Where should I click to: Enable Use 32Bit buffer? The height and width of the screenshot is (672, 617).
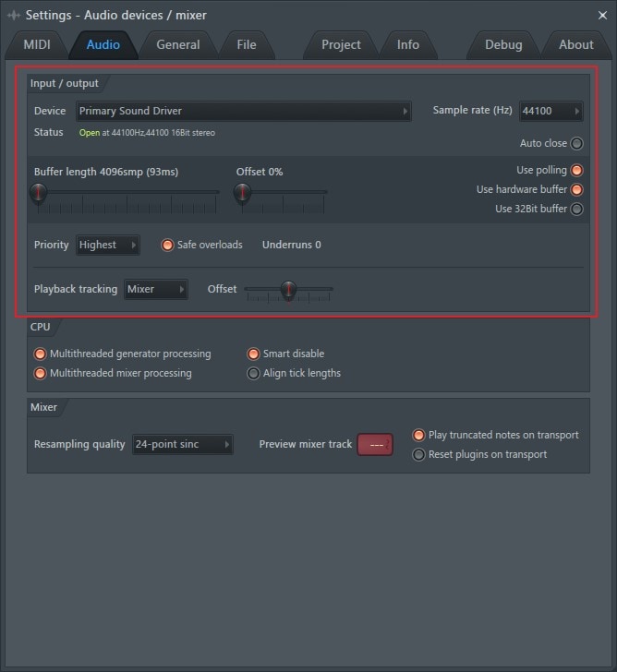click(576, 209)
